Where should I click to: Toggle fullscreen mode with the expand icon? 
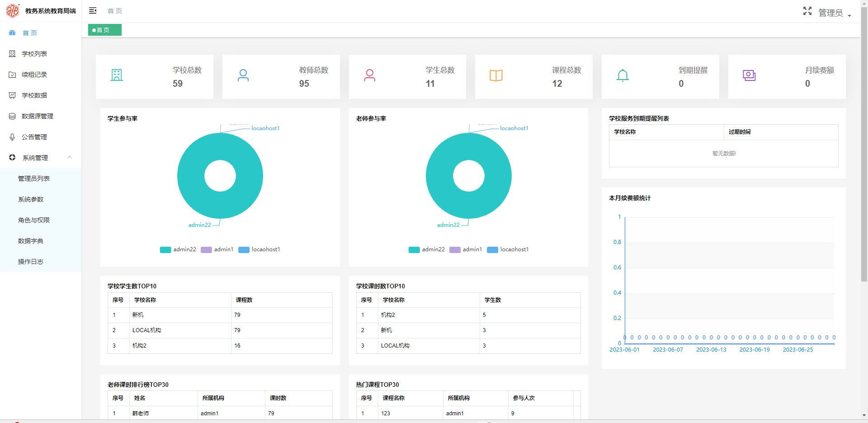pos(807,11)
